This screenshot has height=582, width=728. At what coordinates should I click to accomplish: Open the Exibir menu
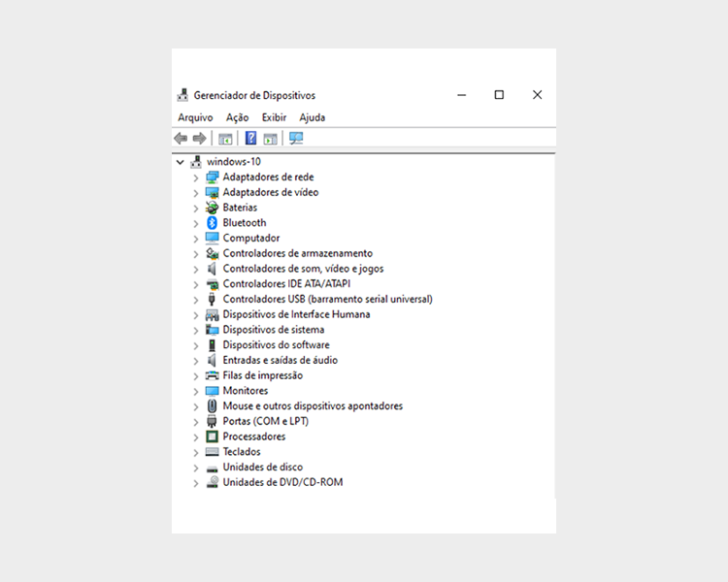click(x=274, y=117)
